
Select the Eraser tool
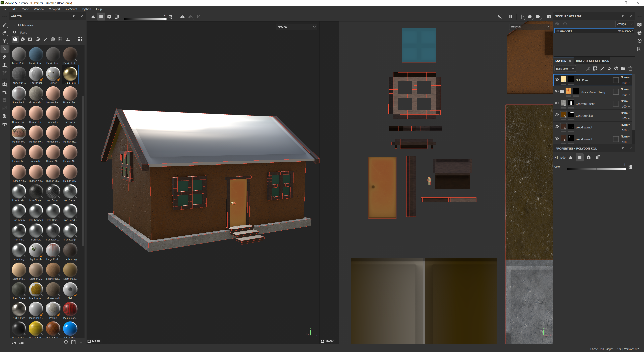5,33
